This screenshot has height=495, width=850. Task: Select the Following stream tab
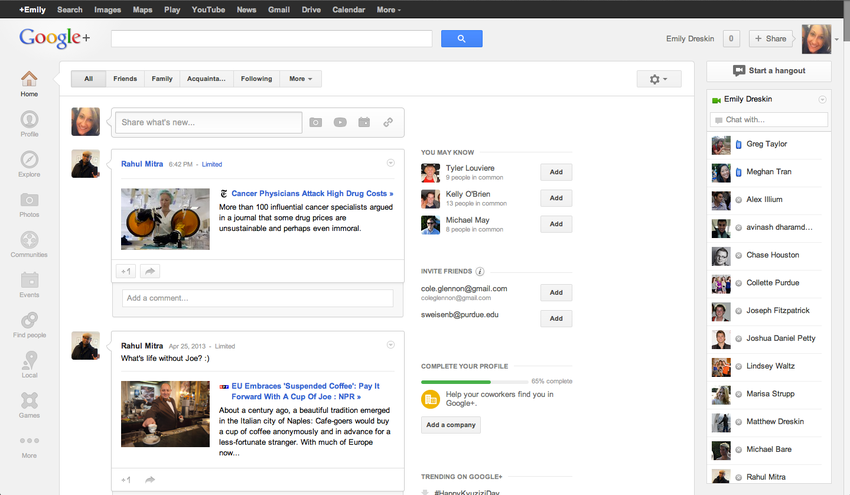pyautogui.click(x=256, y=79)
